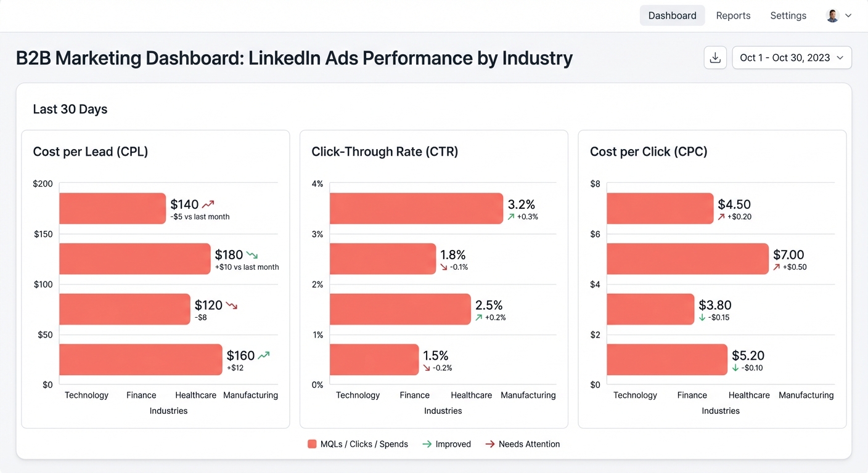868x473 pixels.
Task: Click the green upward trend arrow beside $140
Action: 208,203
